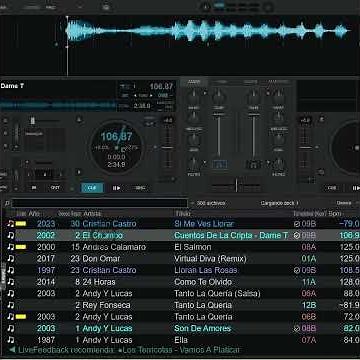Select key 12B on the Rey Fonseca row
The image size is (360, 360).
tap(308, 305)
